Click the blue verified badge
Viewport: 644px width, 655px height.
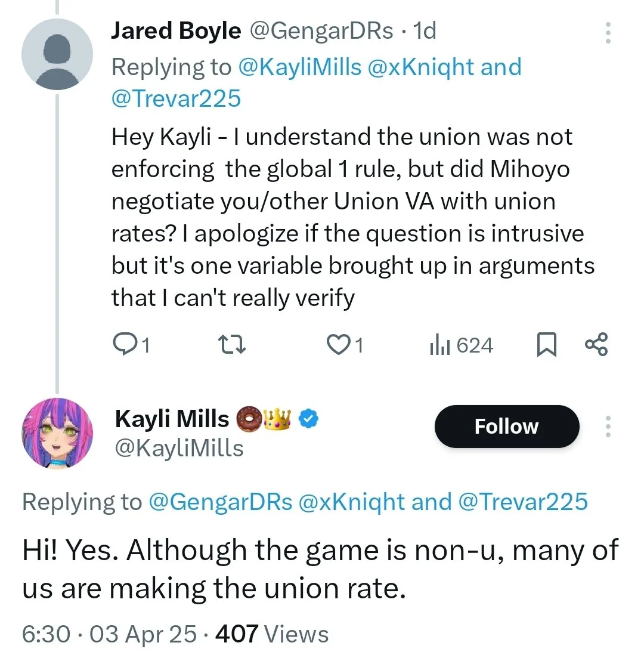309,419
